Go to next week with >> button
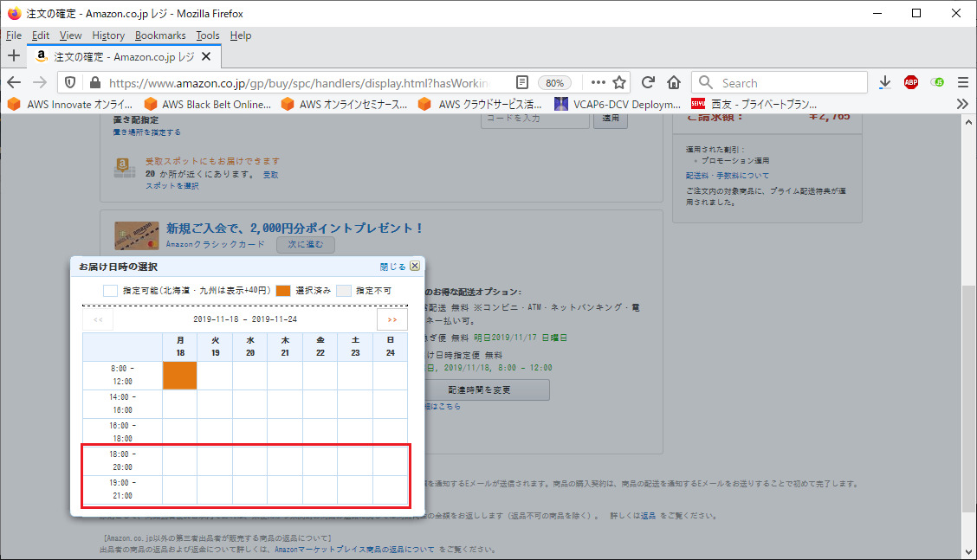Image resolution: width=977 pixels, height=560 pixels. 392,319
